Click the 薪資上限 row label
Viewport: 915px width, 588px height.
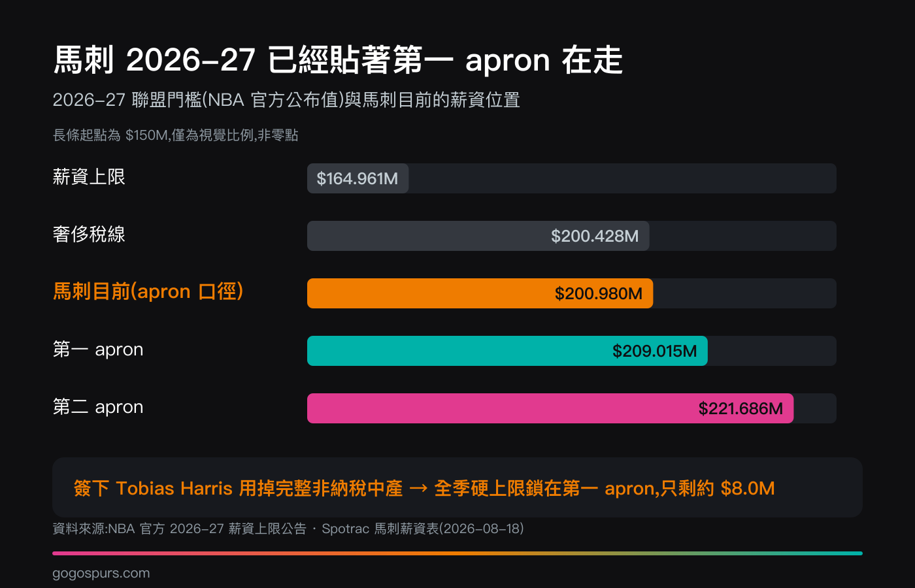[x=89, y=177]
